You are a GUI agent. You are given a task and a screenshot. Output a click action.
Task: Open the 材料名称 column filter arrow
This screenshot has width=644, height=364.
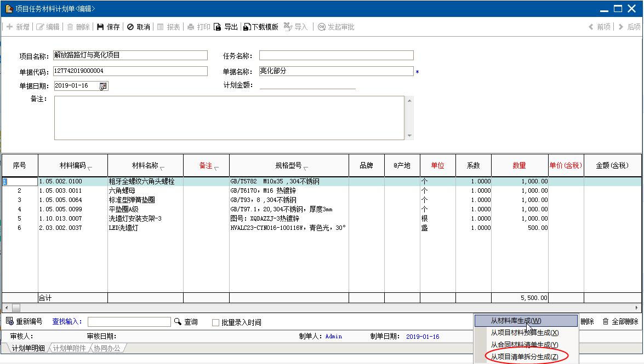tap(162, 167)
